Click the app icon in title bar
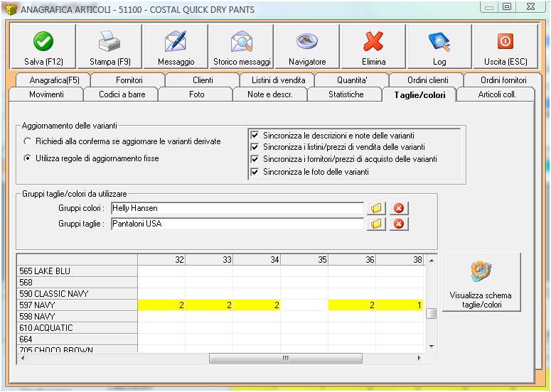This screenshot has width=551, height=392. point(11,9)
